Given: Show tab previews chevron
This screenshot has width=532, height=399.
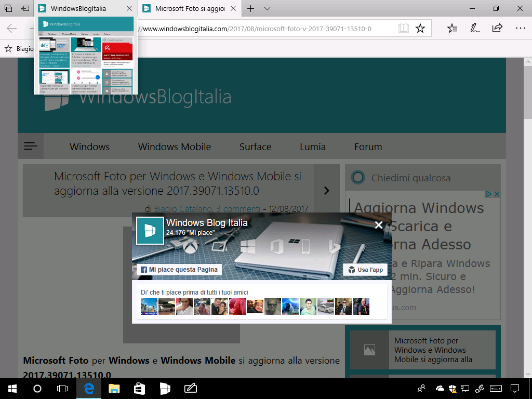Looking at the screenshot, I should [268, 8].
